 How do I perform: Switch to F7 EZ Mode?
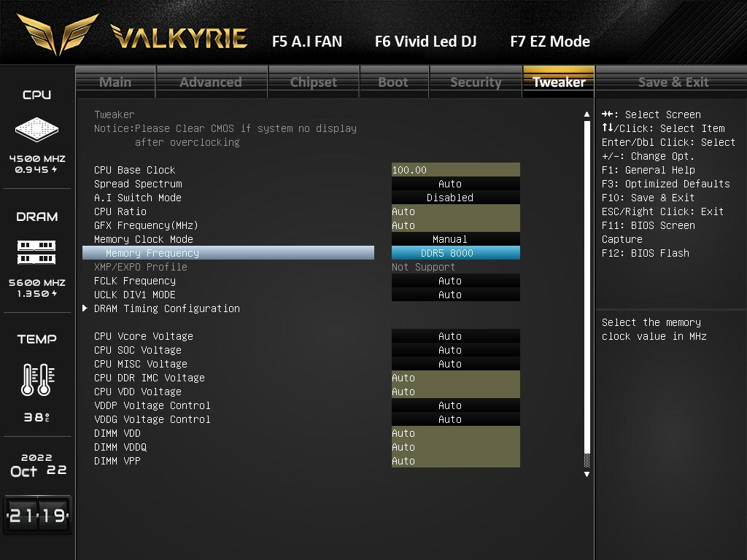(x=549, y=42)
